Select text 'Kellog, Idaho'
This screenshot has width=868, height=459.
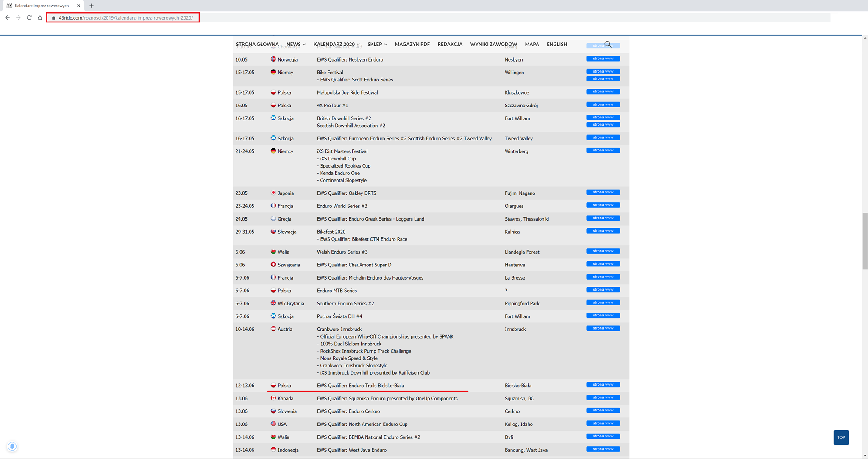point(519,424)
